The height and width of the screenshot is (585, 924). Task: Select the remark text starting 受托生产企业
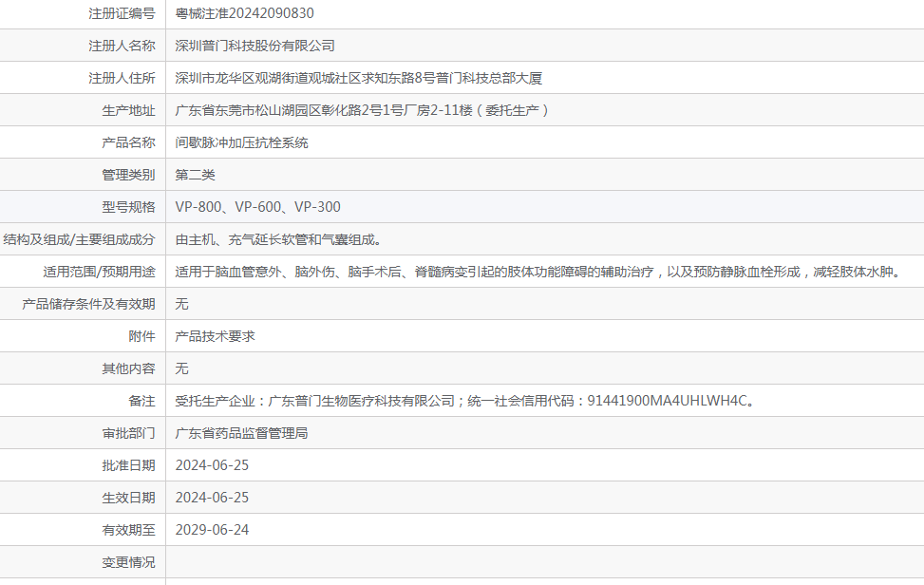pos(465,401)
